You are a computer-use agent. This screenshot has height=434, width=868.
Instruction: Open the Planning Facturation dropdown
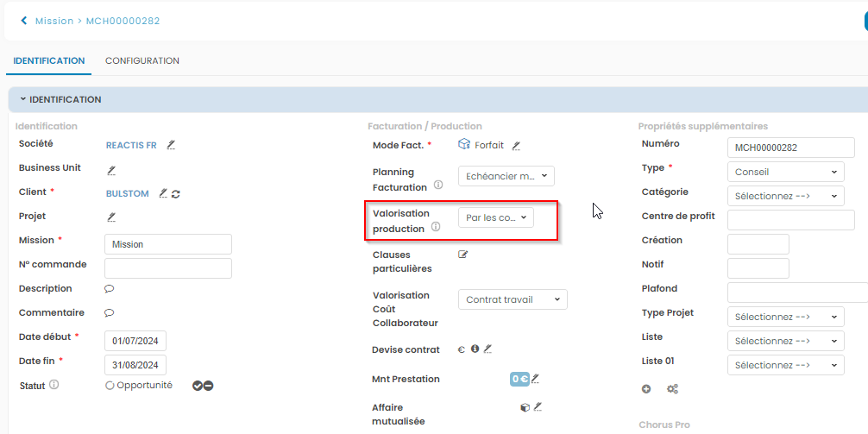point(506,176)
